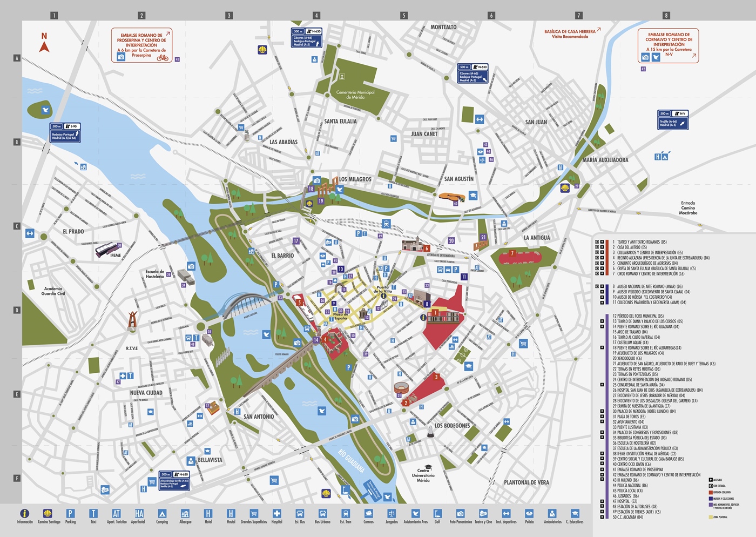756x537 pixels.
Task: Click the Camping tent icon in the legend
Action: (162, 513)
